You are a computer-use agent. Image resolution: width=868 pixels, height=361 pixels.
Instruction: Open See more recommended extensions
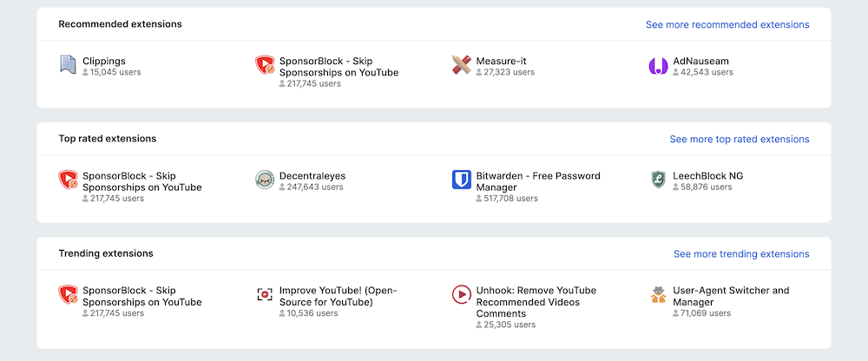(727, 24)
